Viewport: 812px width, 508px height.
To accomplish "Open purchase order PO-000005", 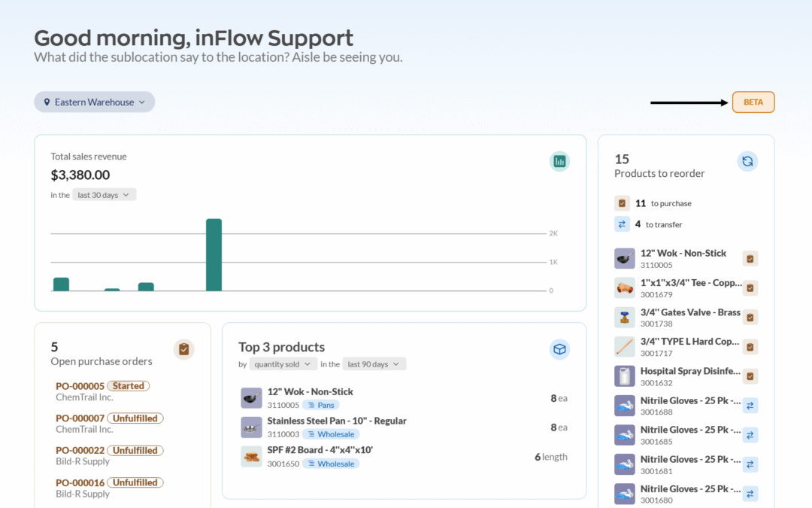I will click(78, 385).
